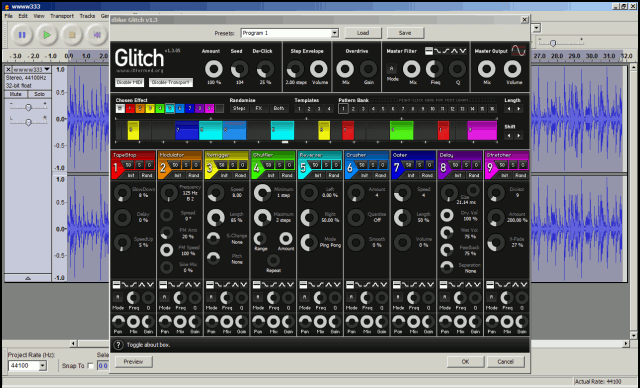The width and height of the screenshot is (640, 388).
Task: Select low-pass filter icon in TapeStop module
Action: [x=125, y=284]
